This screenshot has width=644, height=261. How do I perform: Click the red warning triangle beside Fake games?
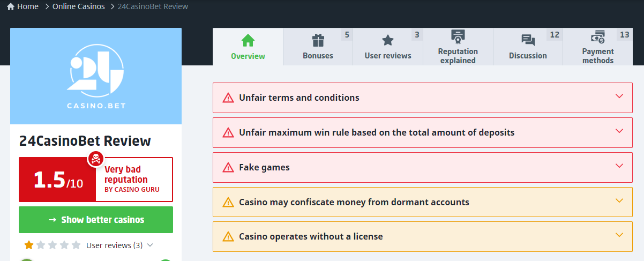tap(228, 168)
